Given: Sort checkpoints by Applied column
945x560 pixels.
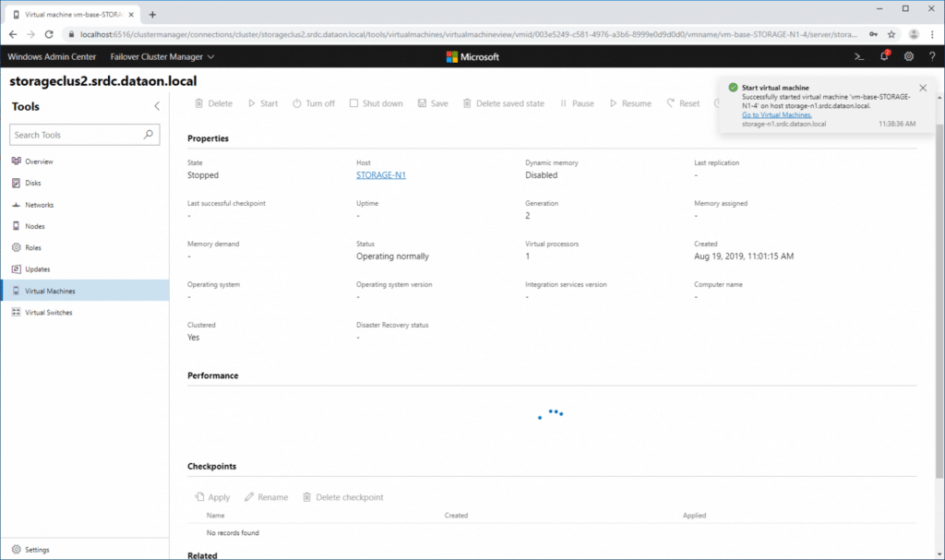Looking at the screenshot, I should pos(694,516).
